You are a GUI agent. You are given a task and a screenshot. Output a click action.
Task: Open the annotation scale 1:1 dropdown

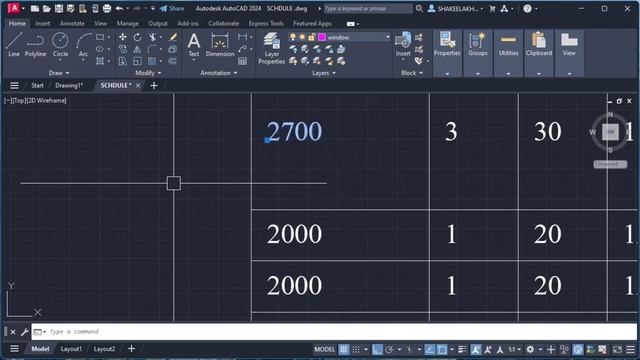(x=514, y=349)
